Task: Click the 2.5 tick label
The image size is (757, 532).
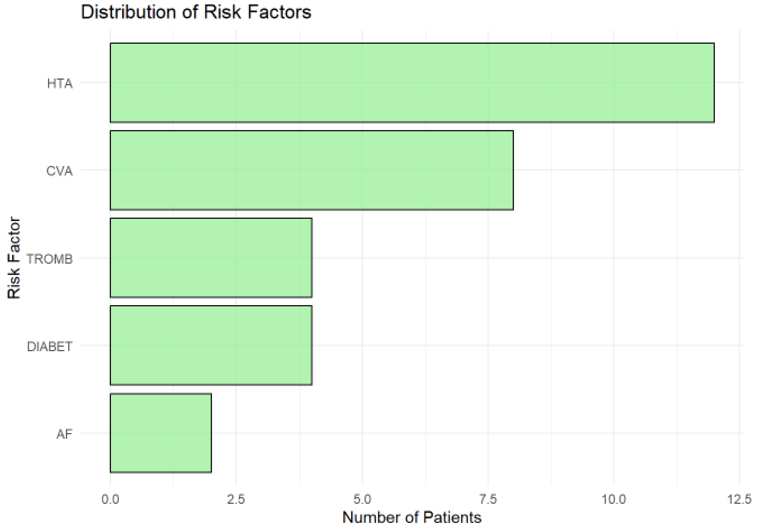Action: (x=236, y=499)
